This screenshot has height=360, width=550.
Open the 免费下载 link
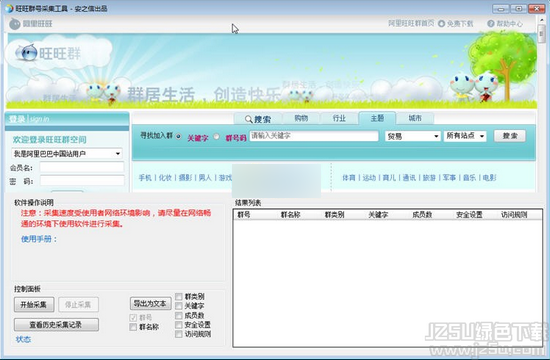[x=460, y=24]
